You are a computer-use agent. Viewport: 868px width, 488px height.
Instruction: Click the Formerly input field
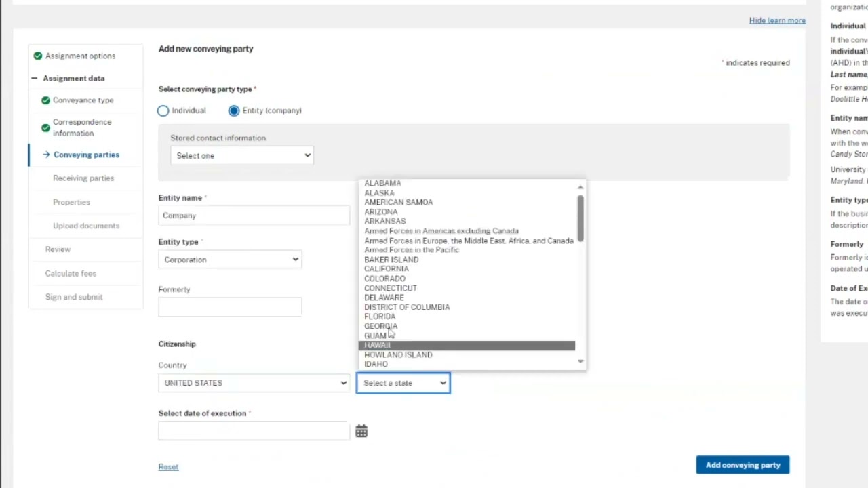click(x=230, y=307)
